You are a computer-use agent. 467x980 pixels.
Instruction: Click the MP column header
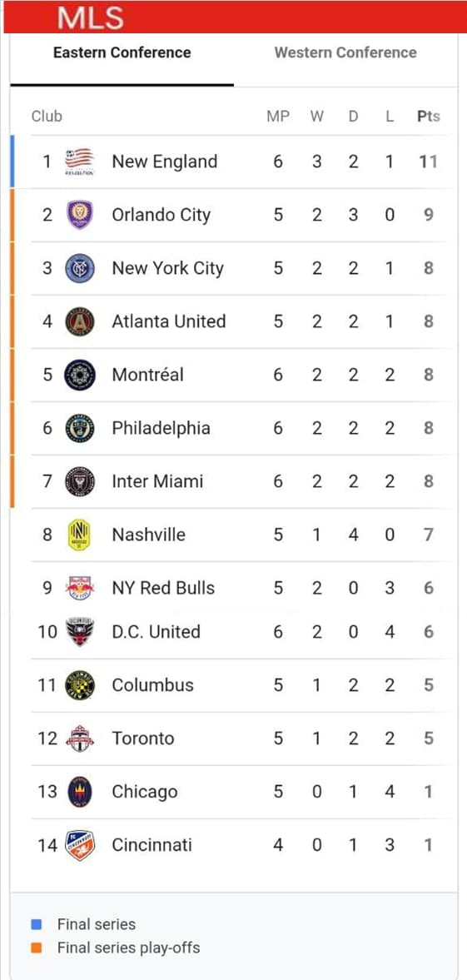(x=278, y=117)
